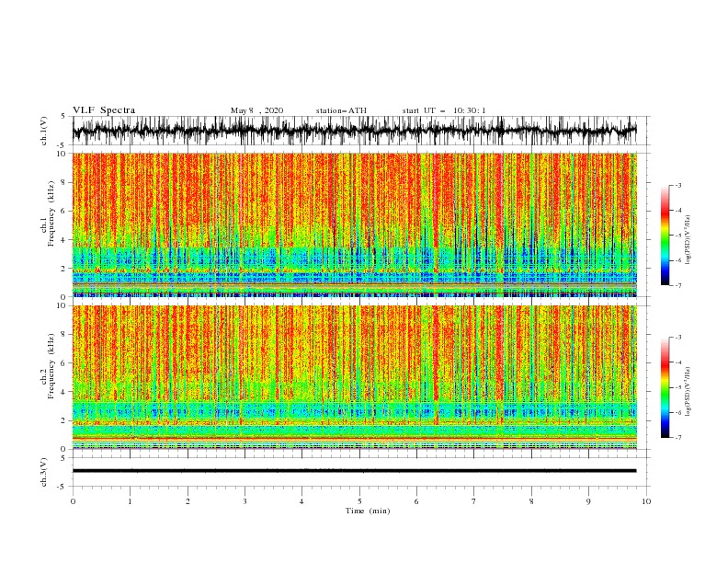Click time axis tick label '10'
This screenshot has width=728, height=563.
coord(646,501)
